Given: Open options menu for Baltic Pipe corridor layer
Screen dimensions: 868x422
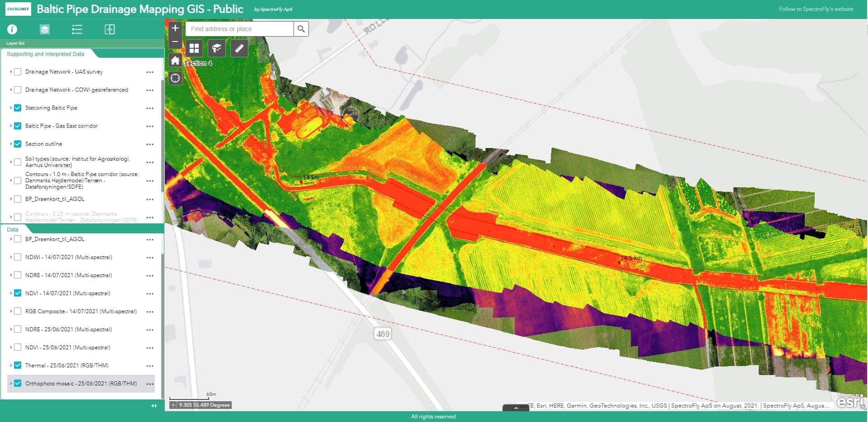Looking at the screenshot, I should coord(150,126).
